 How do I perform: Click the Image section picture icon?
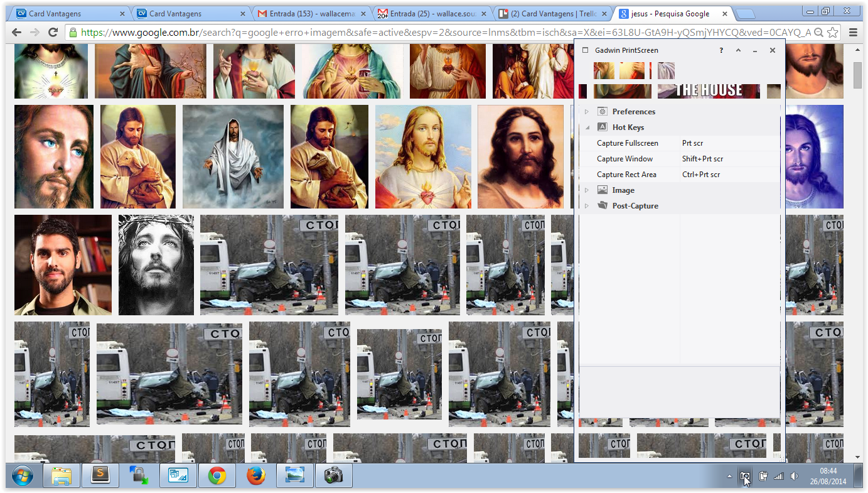[603, 190]
